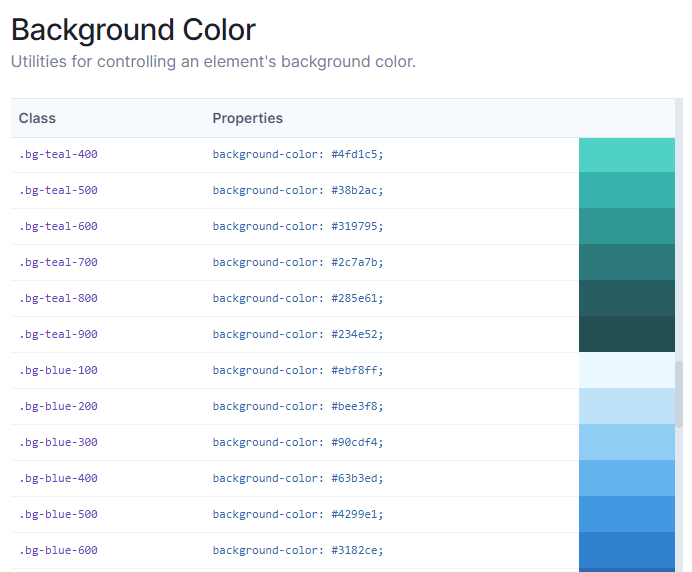The width and height of the screenshot is (692, 572).
Task: Click the .bg-teal-700 class name
Action: tap(58, 262)
